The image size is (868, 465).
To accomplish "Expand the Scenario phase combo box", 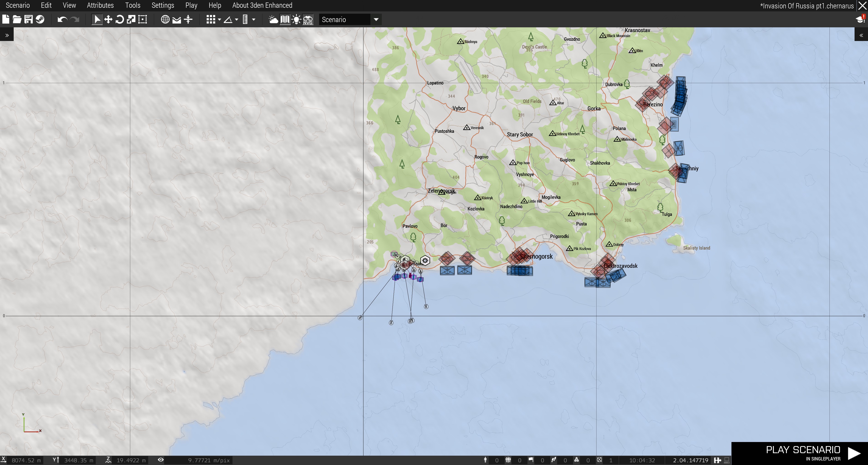I will point(376,20).
